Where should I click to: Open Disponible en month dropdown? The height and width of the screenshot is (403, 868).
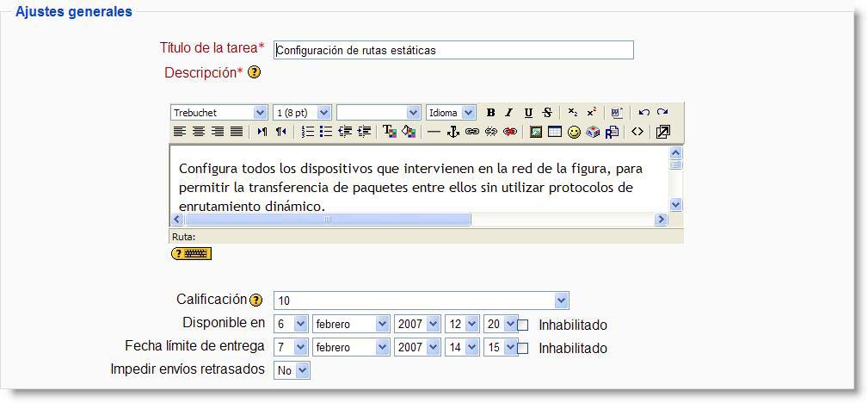(351, 324)
